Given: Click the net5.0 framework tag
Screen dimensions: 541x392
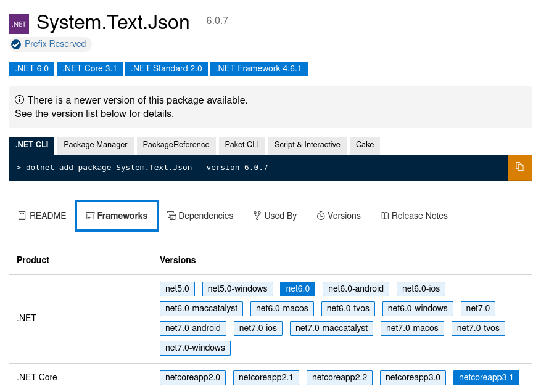Looking at the screenshot, I should tap(177, 289).
